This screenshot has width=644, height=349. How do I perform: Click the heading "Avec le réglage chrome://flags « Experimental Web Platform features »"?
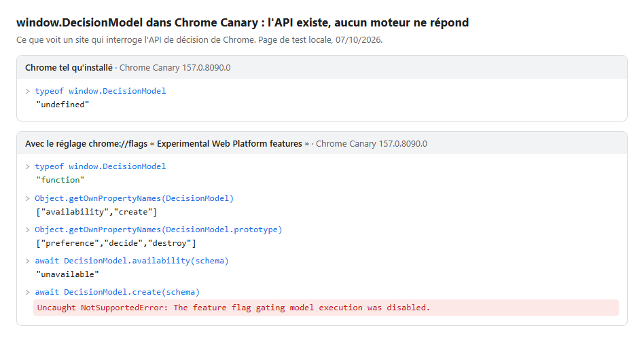(166, 144)
